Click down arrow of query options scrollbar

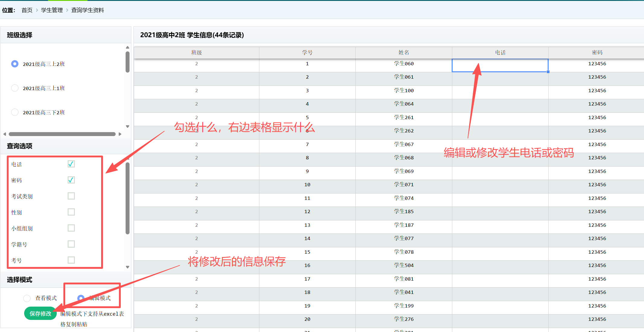127,267
